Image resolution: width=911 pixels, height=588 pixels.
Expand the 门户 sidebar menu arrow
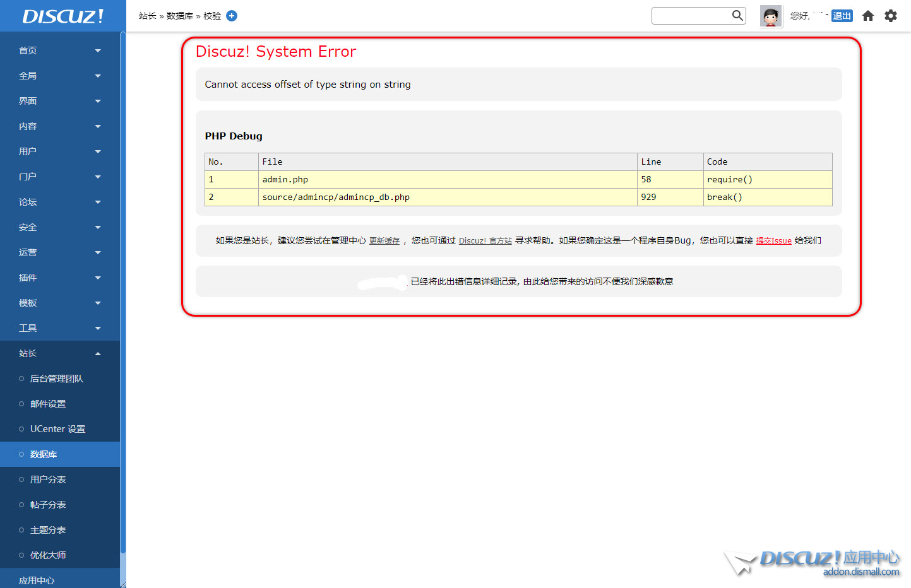tap(98, 177)
